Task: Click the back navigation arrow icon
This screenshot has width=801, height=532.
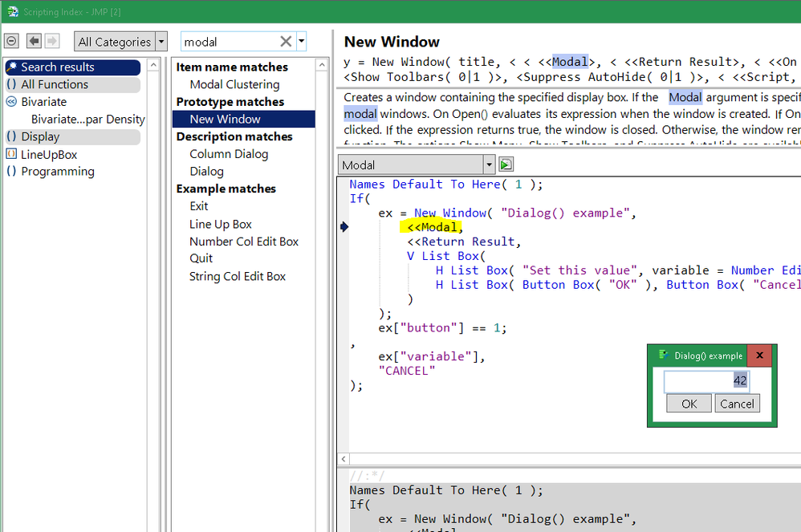Action: (x=33, y=41)
